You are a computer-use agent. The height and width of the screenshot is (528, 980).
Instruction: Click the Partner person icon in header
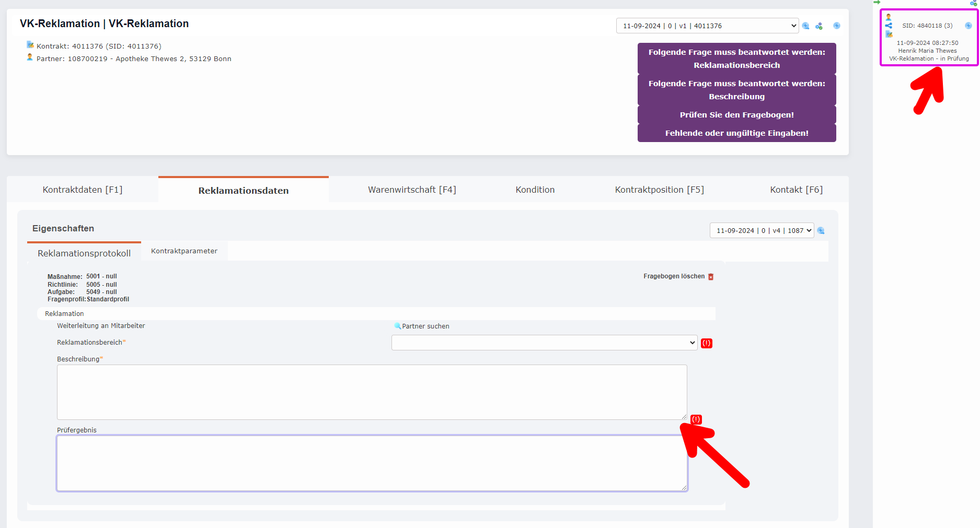coord(30,57)
